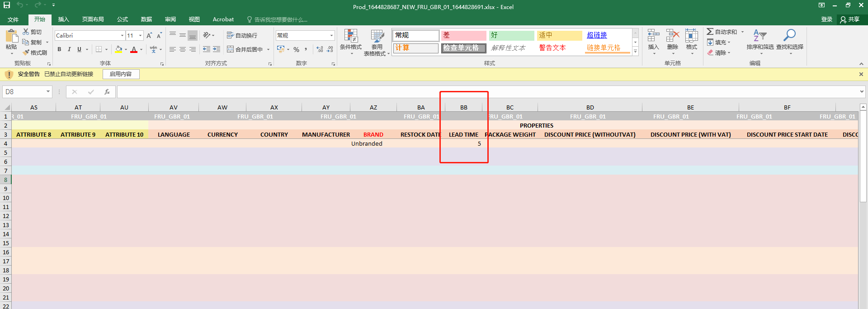The width and height of the screenshot is (868, 309).
Task: Toggle center horizontal alignment
Action: pos(183,49)
